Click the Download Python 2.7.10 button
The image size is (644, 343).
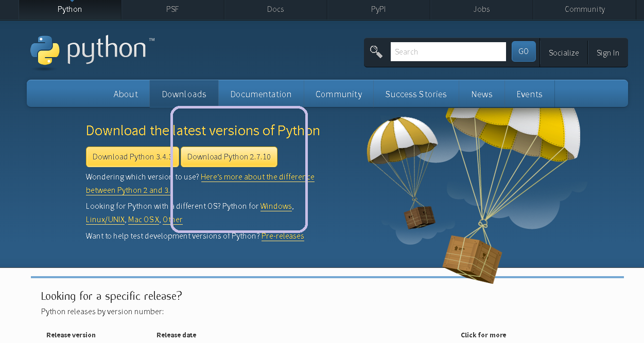click(229, 157)
